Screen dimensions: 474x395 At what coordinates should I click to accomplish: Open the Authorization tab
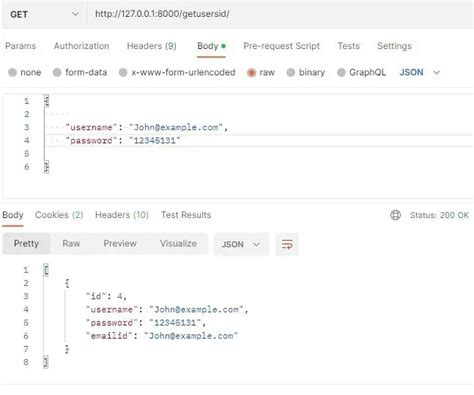tap(81, 46)
